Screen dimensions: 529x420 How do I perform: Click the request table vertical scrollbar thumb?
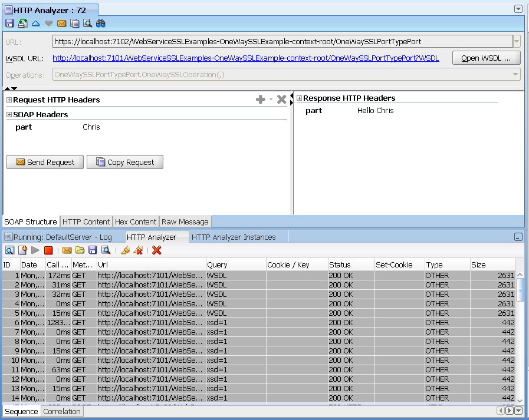click(x=520, y=290)
